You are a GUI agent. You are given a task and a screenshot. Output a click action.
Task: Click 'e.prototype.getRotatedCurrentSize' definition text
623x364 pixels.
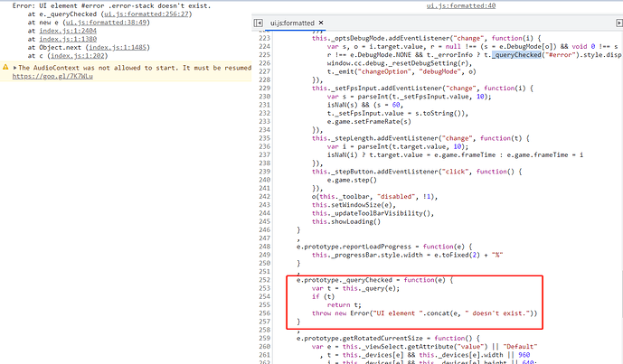pos(362,338)
